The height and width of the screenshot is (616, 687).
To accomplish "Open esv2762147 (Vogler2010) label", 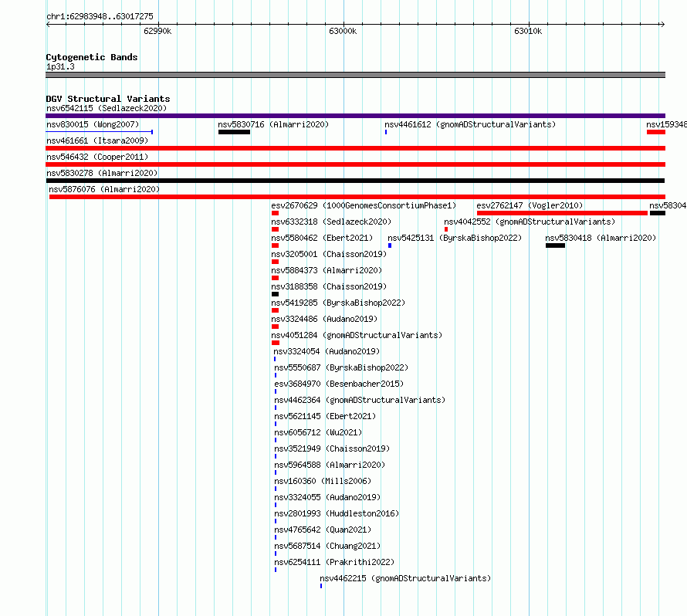I will 530,205.
